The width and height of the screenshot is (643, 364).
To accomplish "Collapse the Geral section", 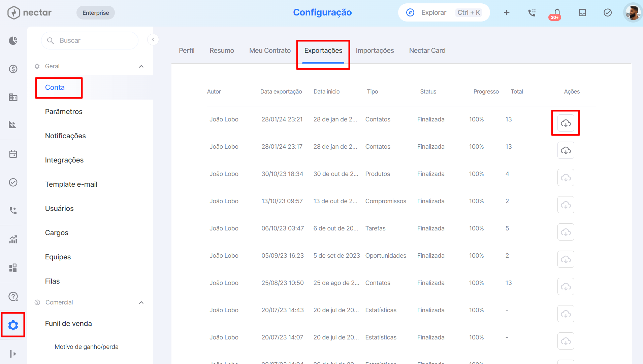I will 141,66.
